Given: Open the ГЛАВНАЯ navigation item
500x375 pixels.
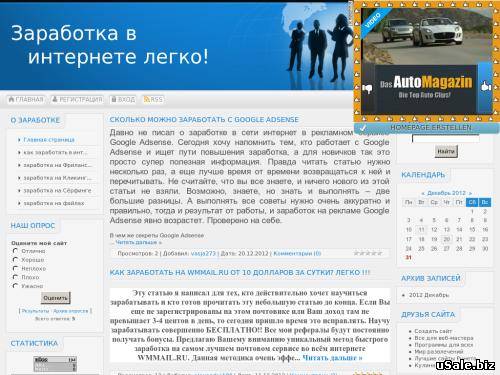Looking at the screenshot, I should point(26,99).
